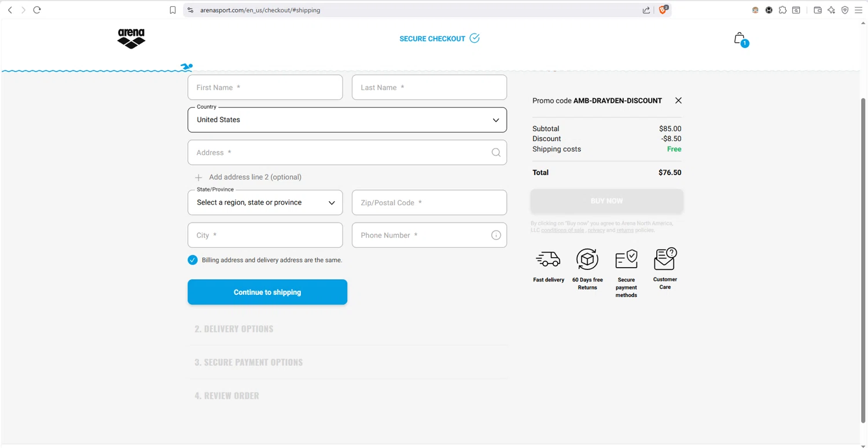Open the extensions puzzle icon
The height and width of the screenshot is (448, 868).
pyautogui.click(x=782, y=10)
